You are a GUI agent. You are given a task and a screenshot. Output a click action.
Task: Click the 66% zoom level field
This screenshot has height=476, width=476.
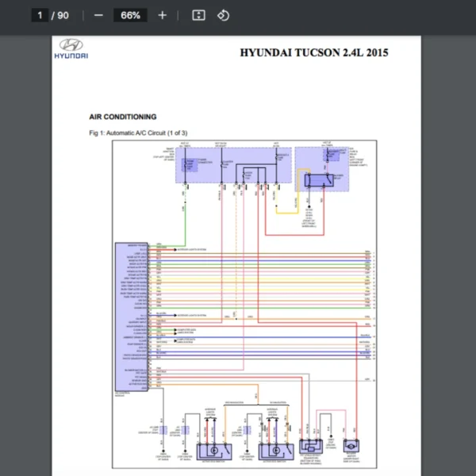click(130, 15)
